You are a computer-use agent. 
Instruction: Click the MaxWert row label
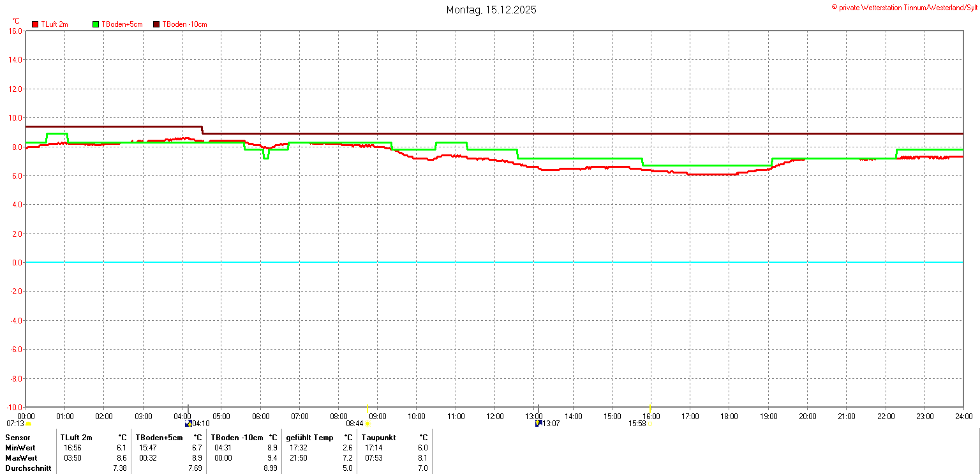pyautogui.click(x=21, y=458)
